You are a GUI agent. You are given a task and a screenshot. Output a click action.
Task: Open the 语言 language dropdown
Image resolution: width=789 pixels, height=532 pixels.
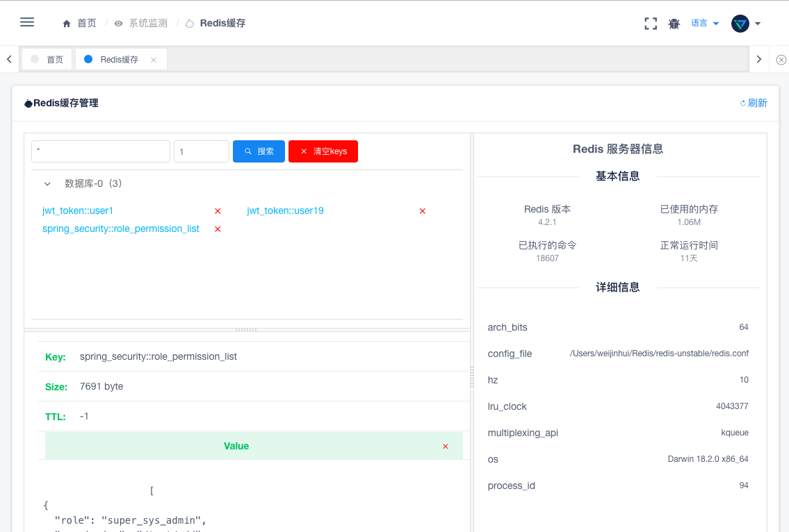click(704, 23)
